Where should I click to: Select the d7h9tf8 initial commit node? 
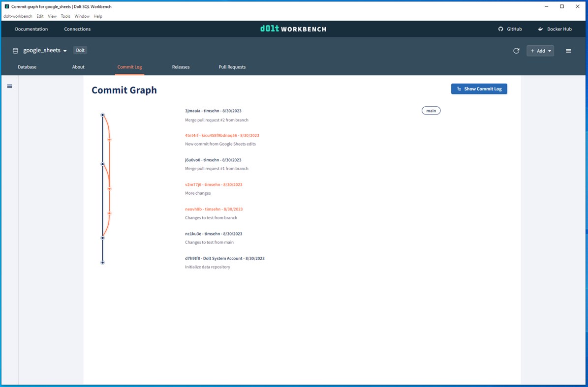point(102,262)
